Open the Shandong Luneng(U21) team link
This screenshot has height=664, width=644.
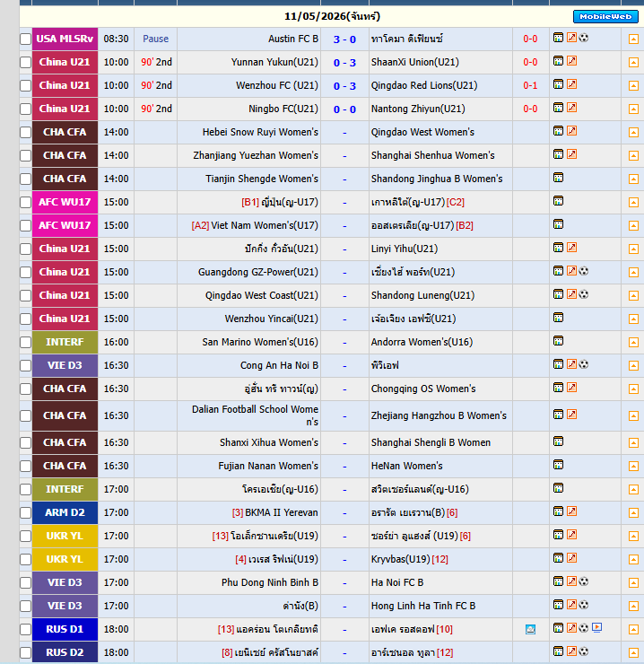(422, 295)
